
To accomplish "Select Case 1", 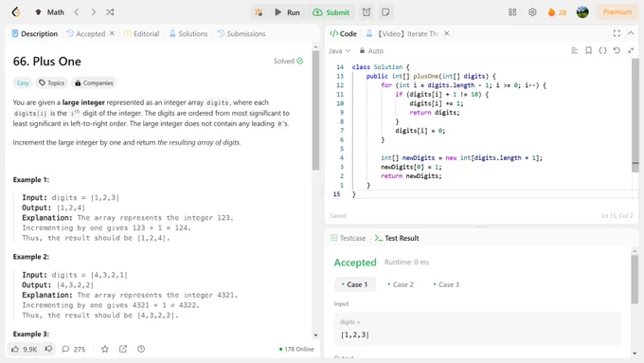I will (x=355, y=284).
